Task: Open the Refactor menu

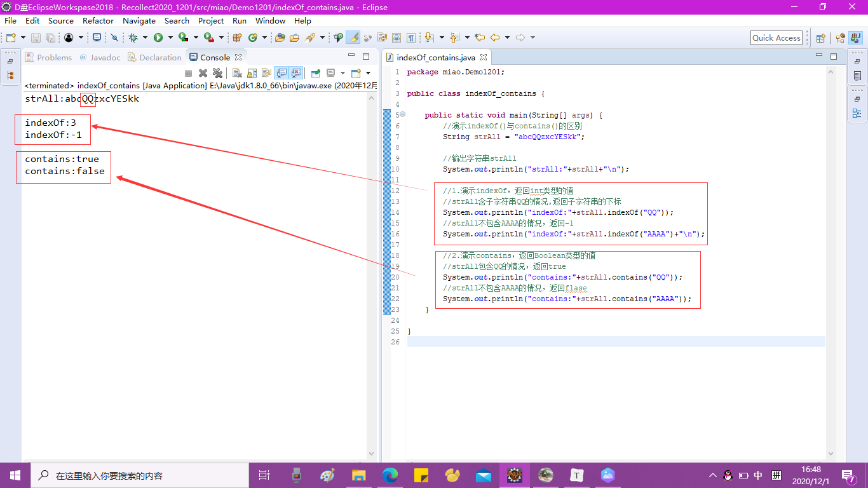Action: pos(98,20)
